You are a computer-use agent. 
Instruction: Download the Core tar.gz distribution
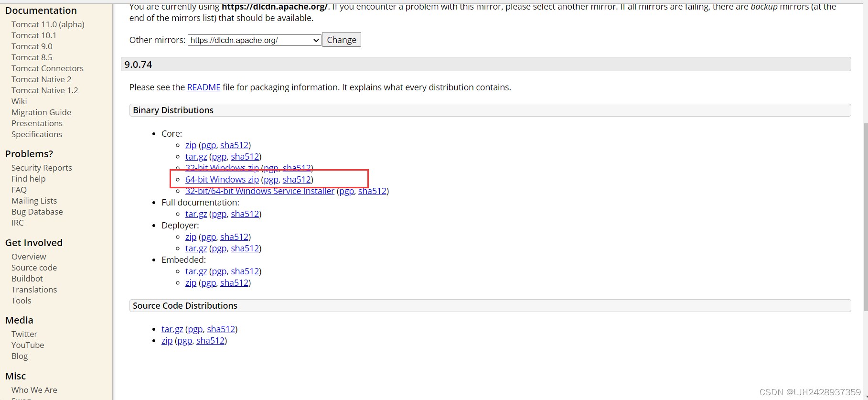point(196,157)
